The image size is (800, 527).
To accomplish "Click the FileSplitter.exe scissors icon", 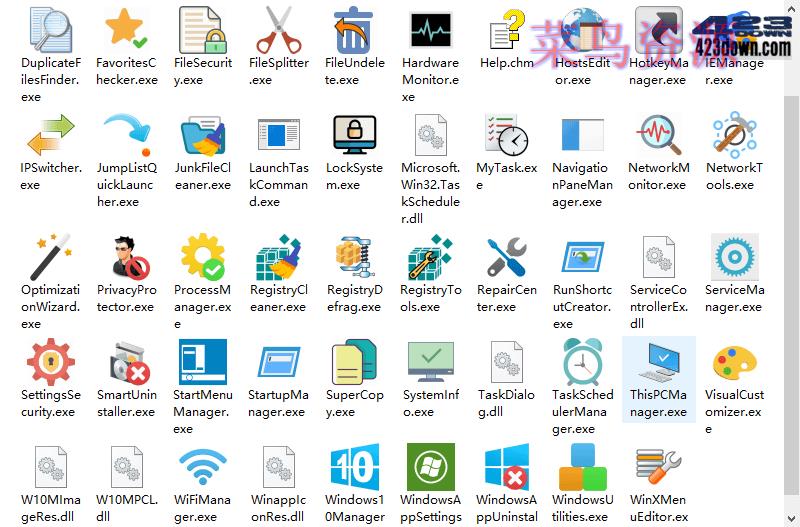I will click(279, 30).
